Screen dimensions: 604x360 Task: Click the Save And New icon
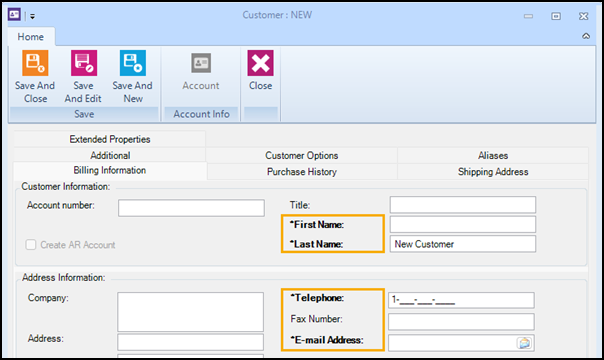pos(133,63)
